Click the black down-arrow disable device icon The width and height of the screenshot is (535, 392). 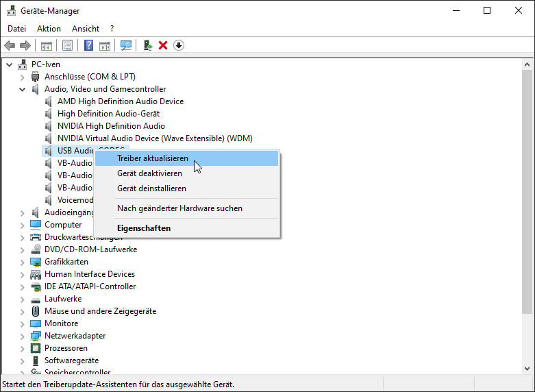point(179,45)
